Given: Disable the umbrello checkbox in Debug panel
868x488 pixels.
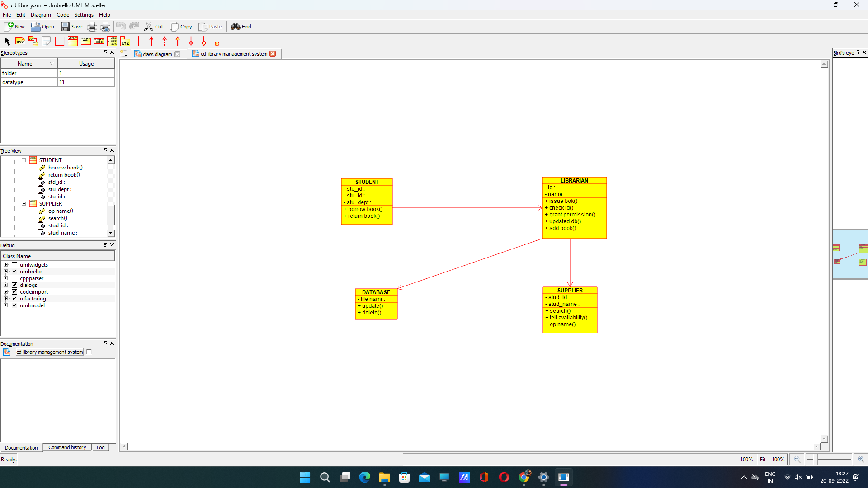Looking at the screenshot, I should [x=14, y=272].
